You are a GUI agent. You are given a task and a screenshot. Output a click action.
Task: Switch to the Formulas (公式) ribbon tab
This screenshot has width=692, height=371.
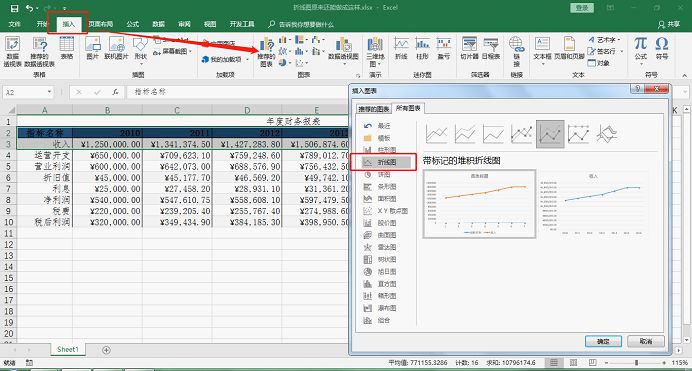click(132, 24)
